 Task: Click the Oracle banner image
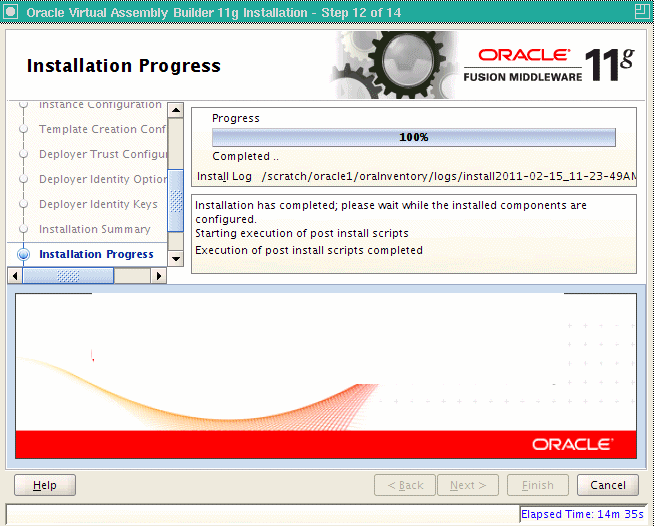(326, 376)
